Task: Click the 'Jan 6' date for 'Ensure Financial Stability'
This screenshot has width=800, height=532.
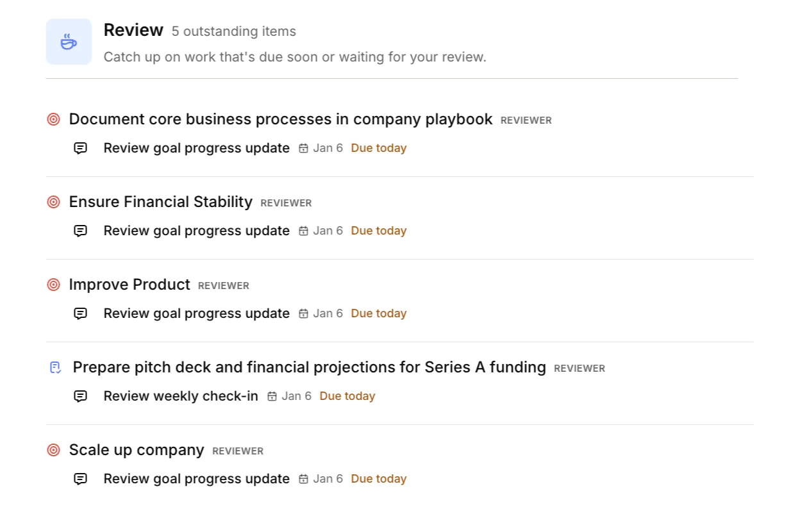Action: tap(328, 230)
